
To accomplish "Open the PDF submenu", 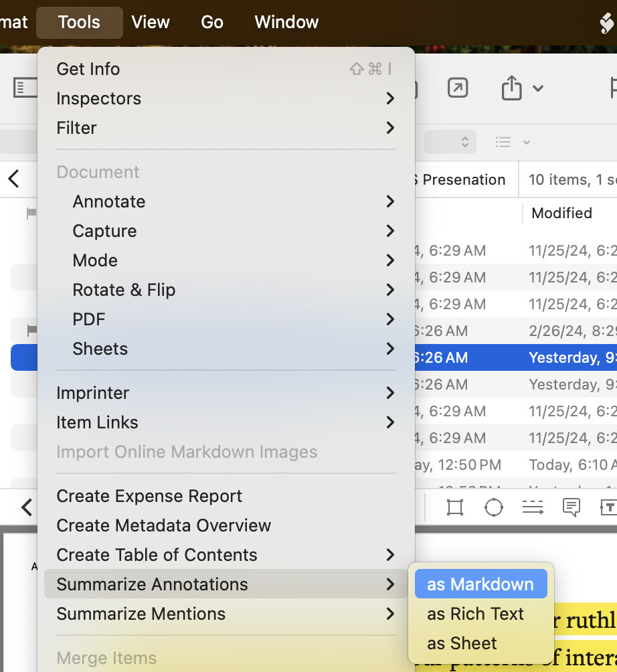I will [226, 319].
